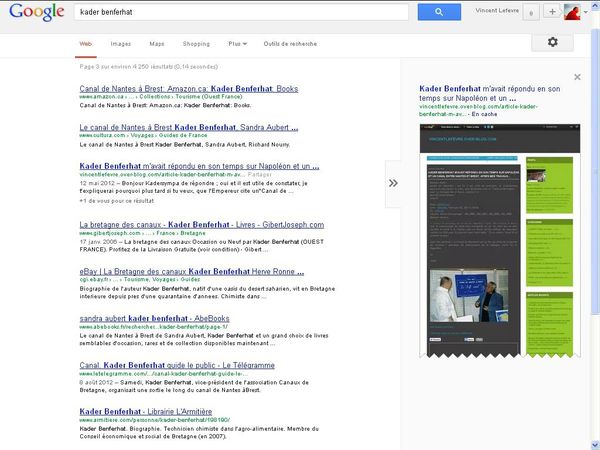This screenshot has height=450, width=600.
Task: Click the green over-blog URL in preview panel
Action: coord(478,110)
